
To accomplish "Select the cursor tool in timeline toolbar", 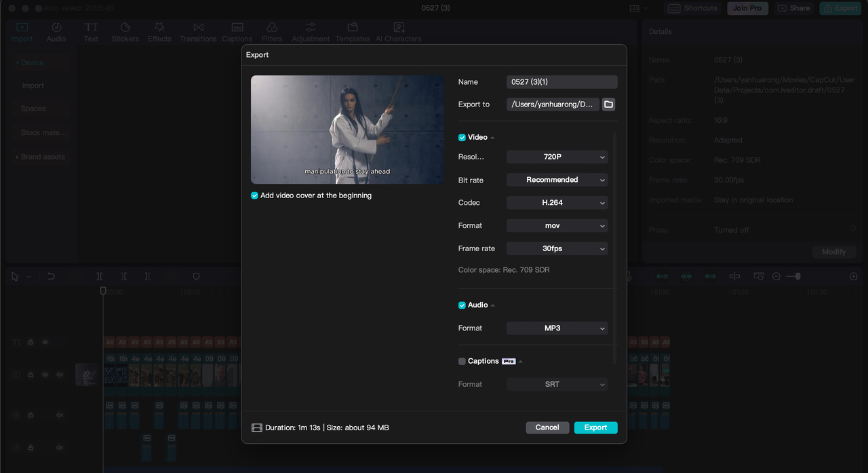I will 16,277.
